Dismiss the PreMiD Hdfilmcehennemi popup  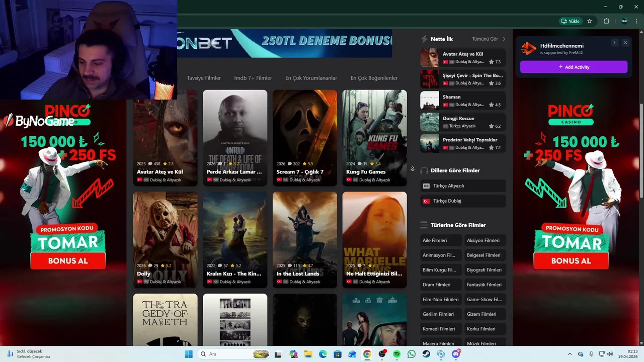[x=625, y=43]
